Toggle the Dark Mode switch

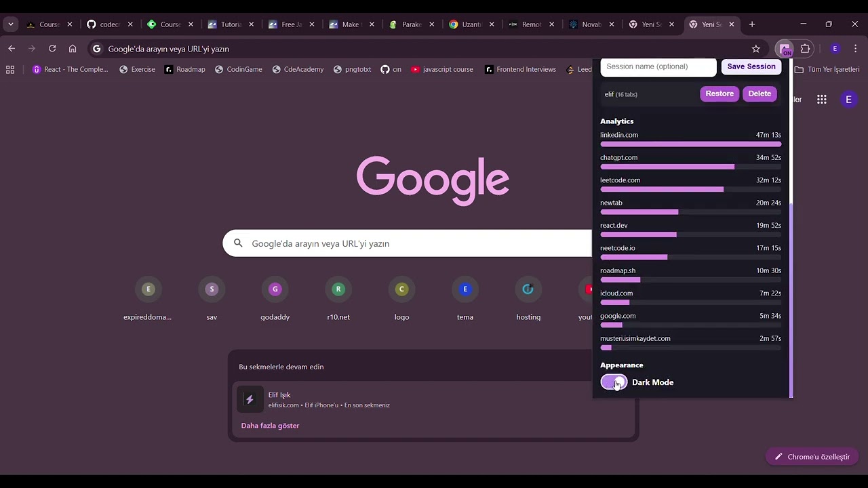(614, 382)
